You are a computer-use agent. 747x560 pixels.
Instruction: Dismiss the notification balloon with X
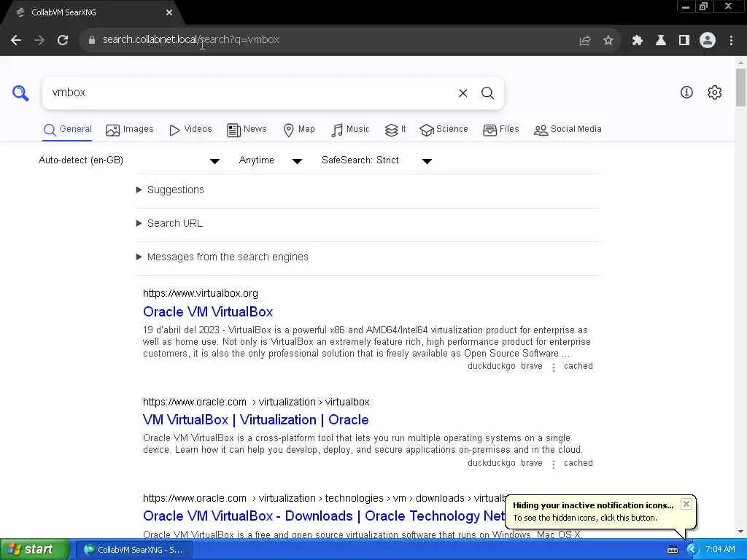pos(686,504)
